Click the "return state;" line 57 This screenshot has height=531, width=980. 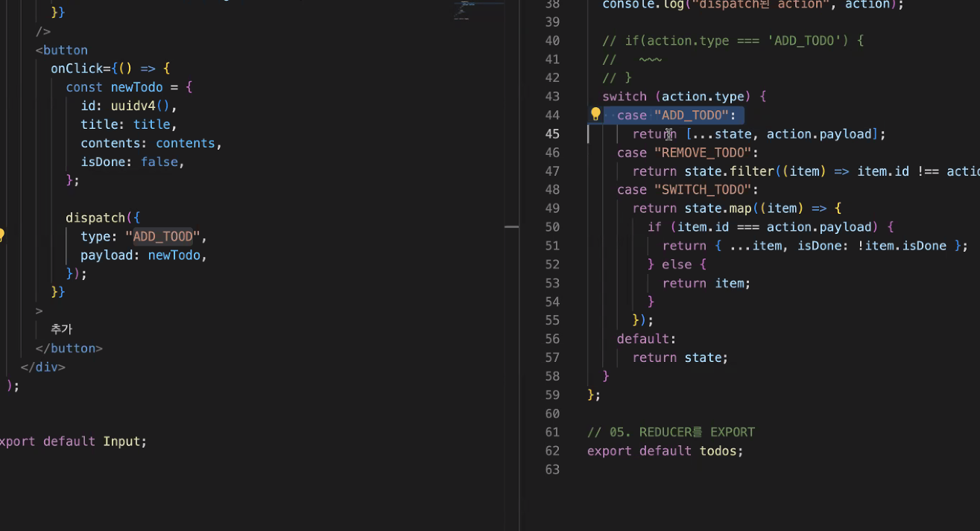680,357
